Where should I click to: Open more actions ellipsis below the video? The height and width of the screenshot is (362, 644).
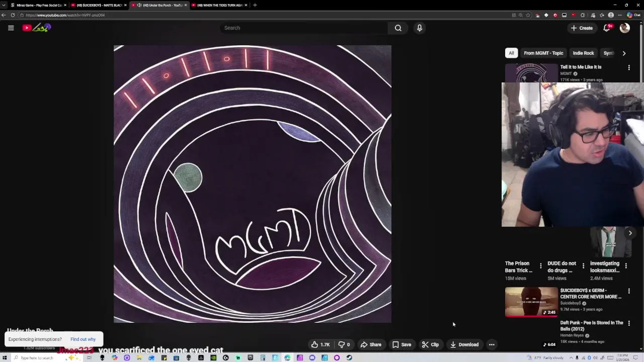[x=492, y=344]
